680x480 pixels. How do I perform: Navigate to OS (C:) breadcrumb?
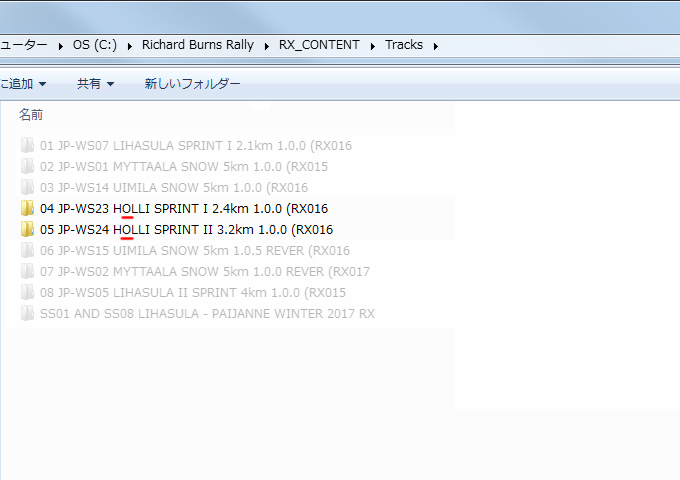point(95,45)
